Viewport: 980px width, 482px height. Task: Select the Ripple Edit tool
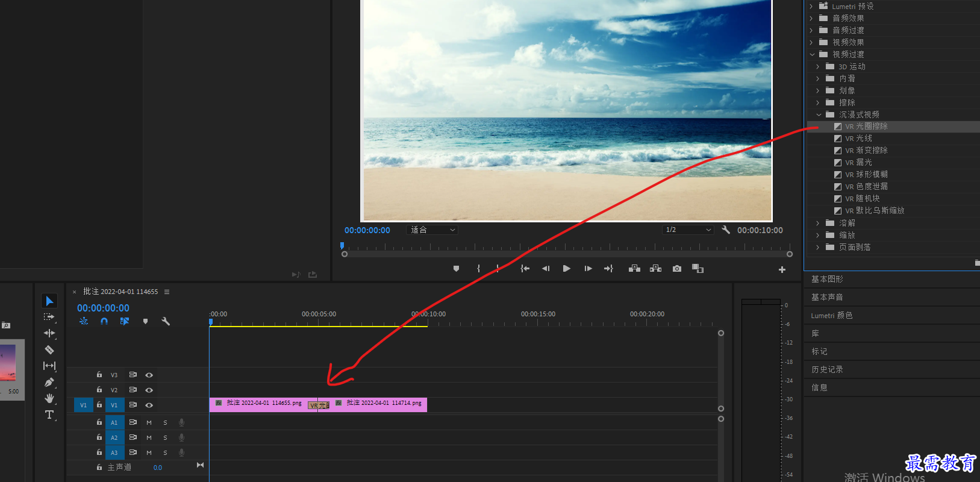tap(49, 333)
